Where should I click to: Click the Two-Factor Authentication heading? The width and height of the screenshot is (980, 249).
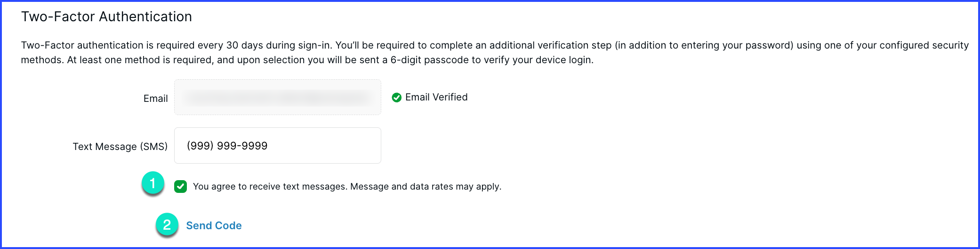tap(106, 17)
